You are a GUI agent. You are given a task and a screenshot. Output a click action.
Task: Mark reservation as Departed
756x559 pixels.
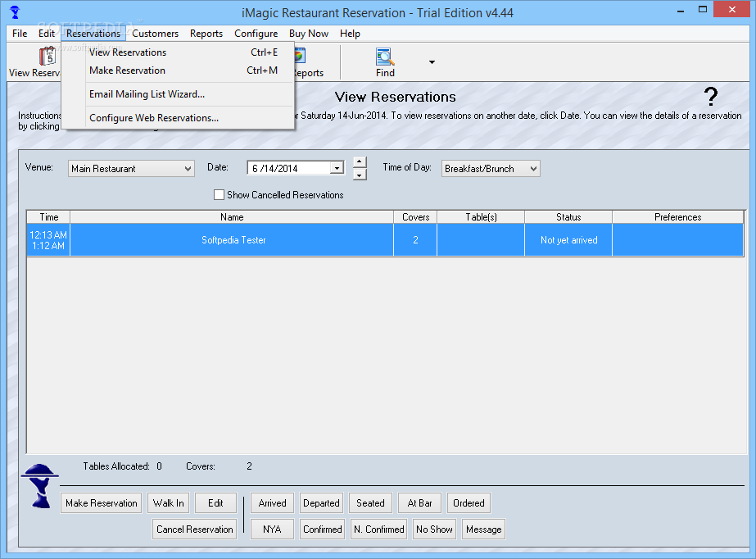coord(321,503)
